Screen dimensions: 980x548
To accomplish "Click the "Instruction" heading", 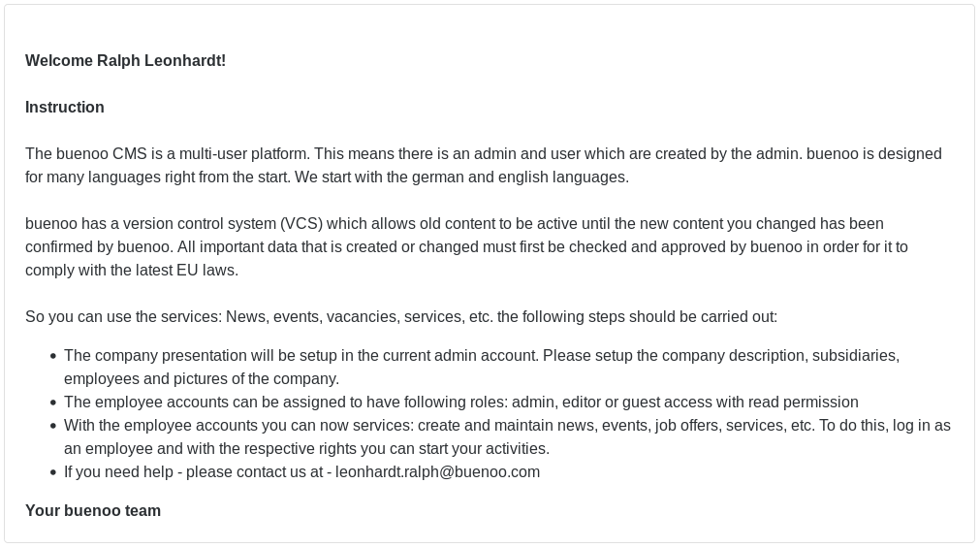I will point(65,108).
